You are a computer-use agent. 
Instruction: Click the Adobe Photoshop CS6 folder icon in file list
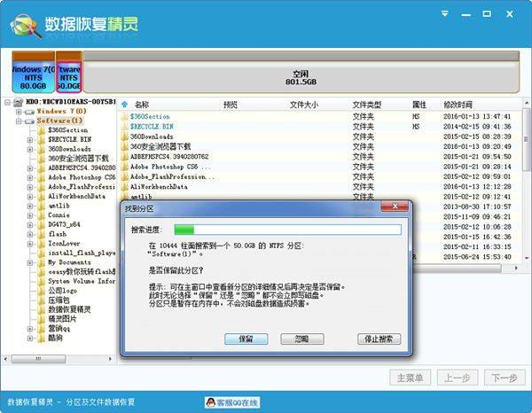click(x=125, y=167)
